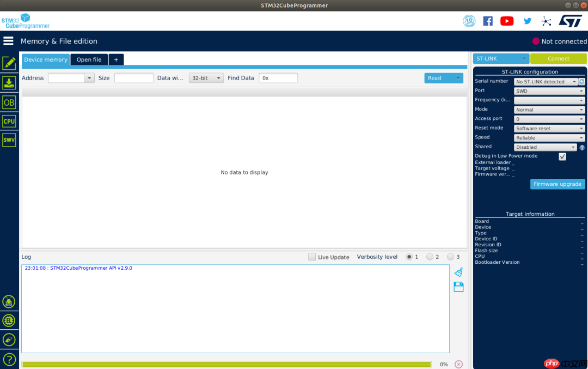Open the Twitter icon
The height and width of the screenshot is (369, 588).
click(527, 21)
